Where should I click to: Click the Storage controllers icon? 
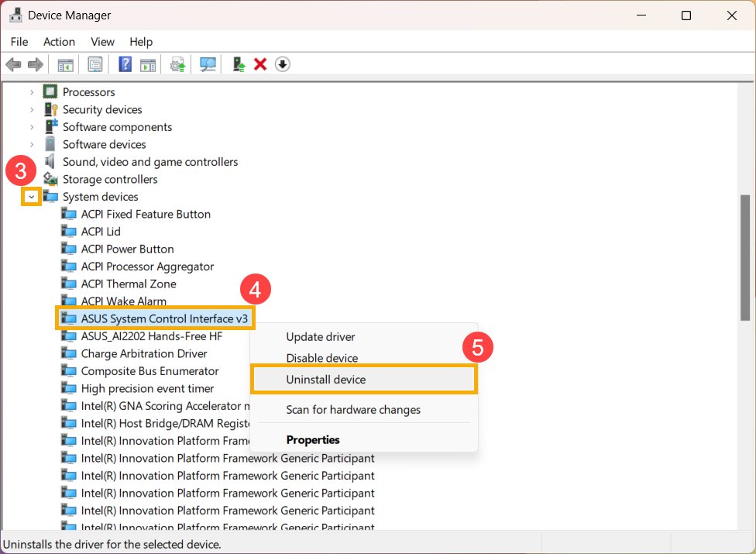50,179
